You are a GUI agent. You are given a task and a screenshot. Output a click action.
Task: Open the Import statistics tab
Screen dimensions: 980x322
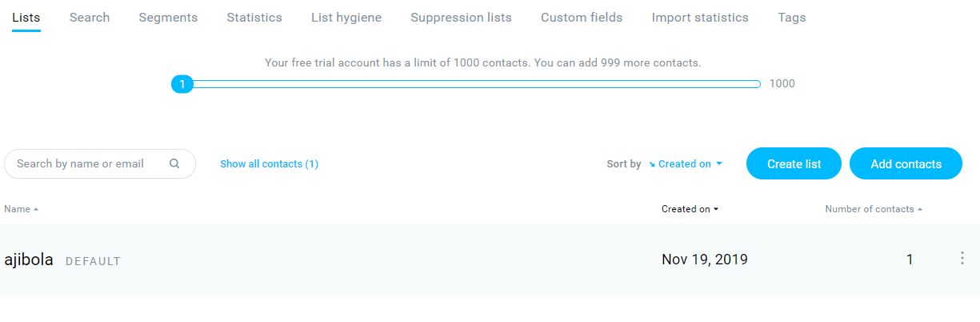[x=700, y=17]
